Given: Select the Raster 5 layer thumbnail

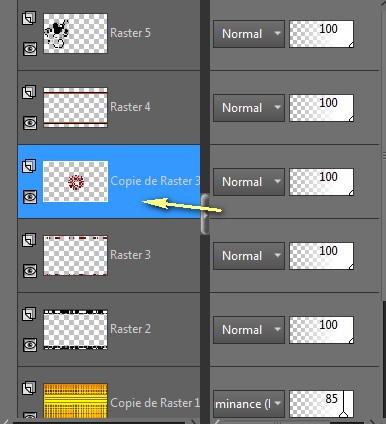Looking at the screenshot, I should point(76,33).
